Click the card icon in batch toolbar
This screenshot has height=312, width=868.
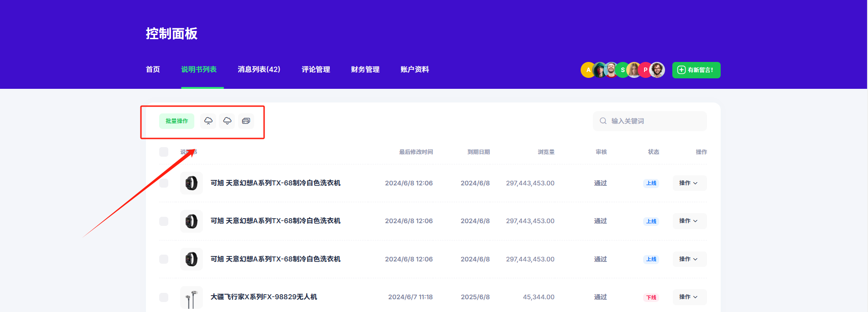click(246, 121)
